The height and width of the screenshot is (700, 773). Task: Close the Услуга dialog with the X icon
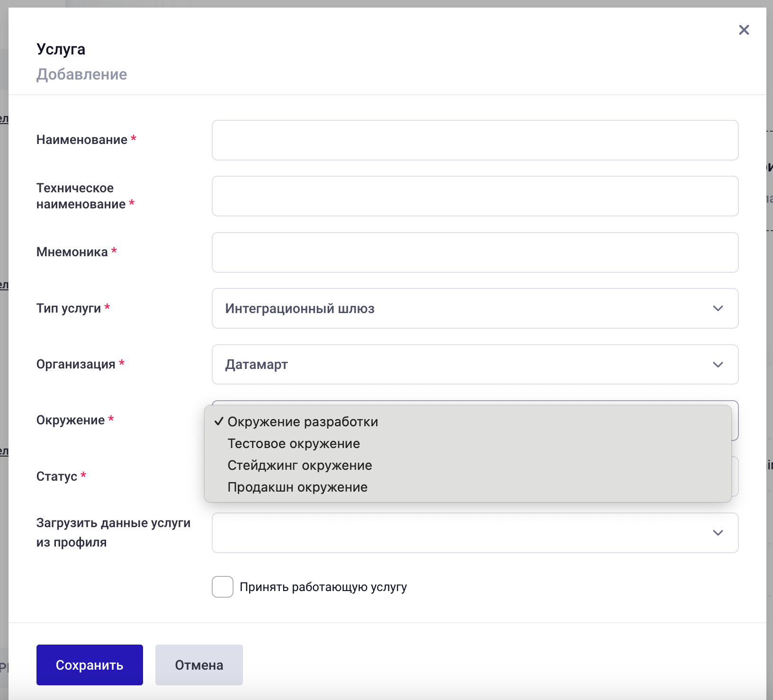point(744,30)
